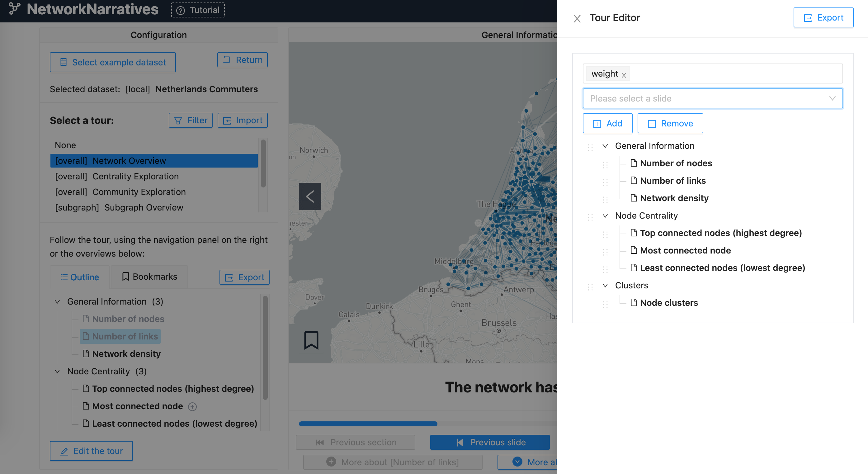This screenshot has height=474, width=868.
Task: Open the Tutorial help button
Action: click(198, 10)
